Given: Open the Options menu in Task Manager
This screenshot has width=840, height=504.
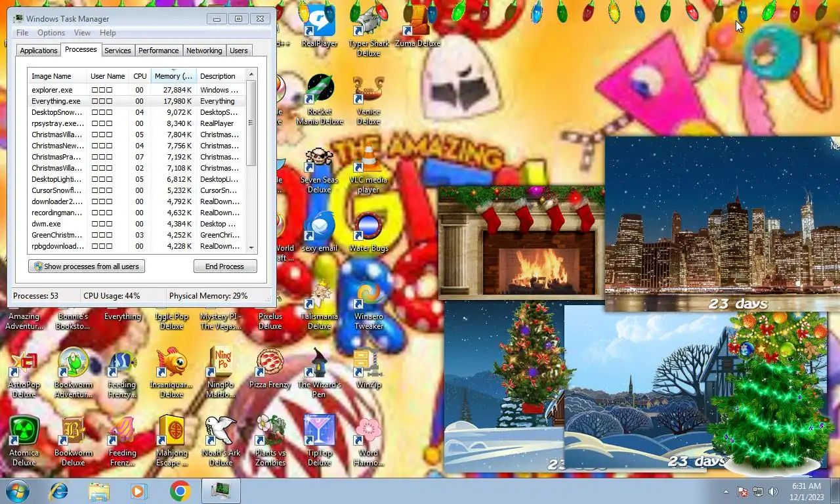Looking at the screenshot, I should click(51, 33).
